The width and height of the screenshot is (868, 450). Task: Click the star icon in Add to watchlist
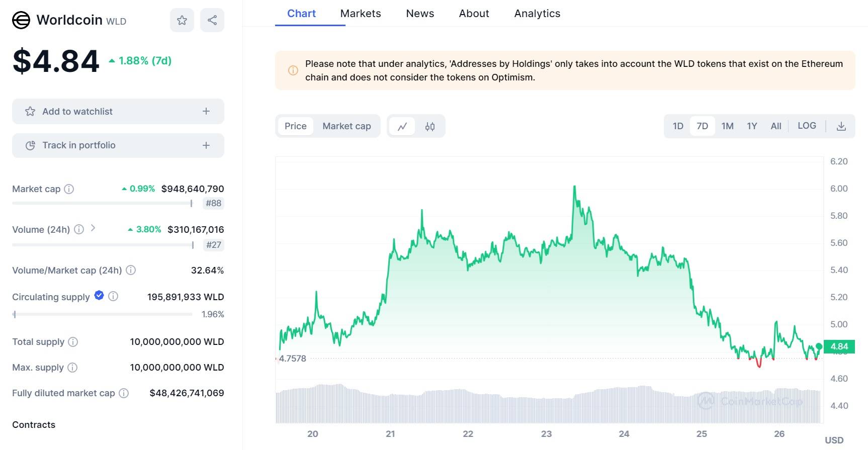pos(30,111)
